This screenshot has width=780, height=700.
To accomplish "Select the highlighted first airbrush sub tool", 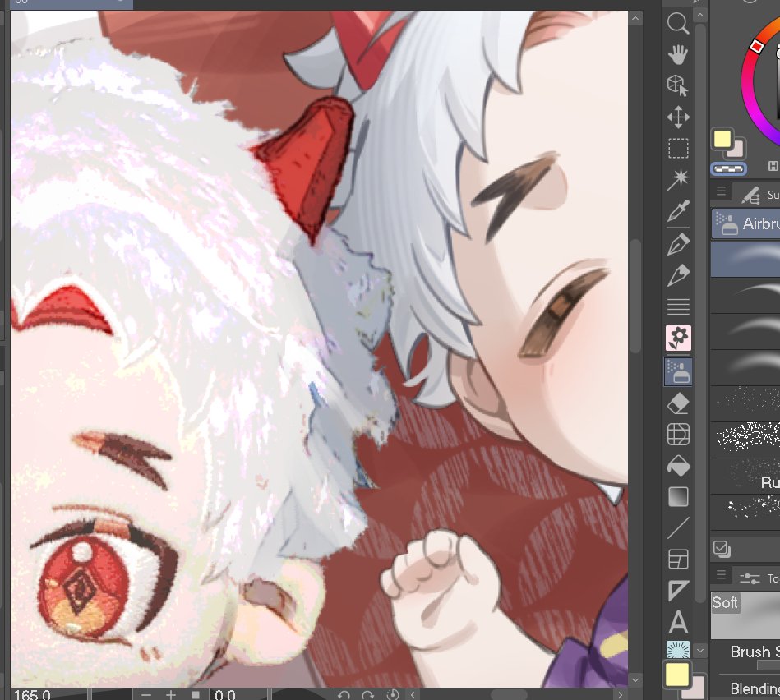I will pyautogui.click(x=745, y=259).
